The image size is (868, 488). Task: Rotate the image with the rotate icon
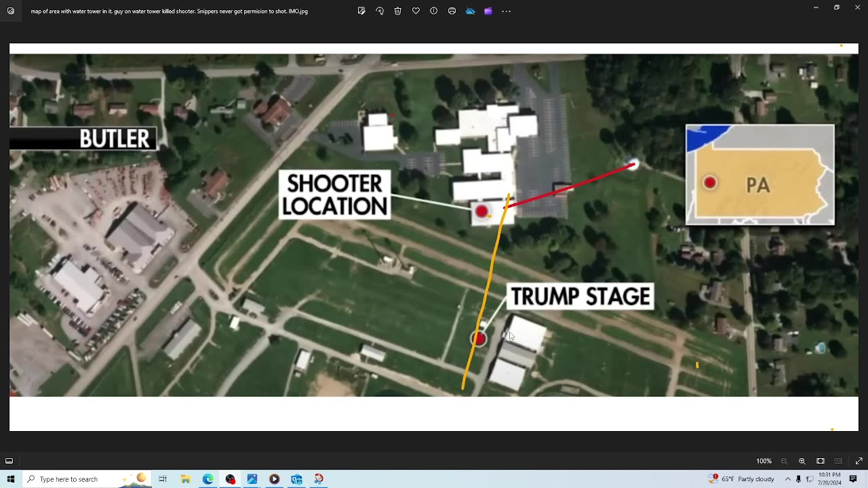point(380,11)
